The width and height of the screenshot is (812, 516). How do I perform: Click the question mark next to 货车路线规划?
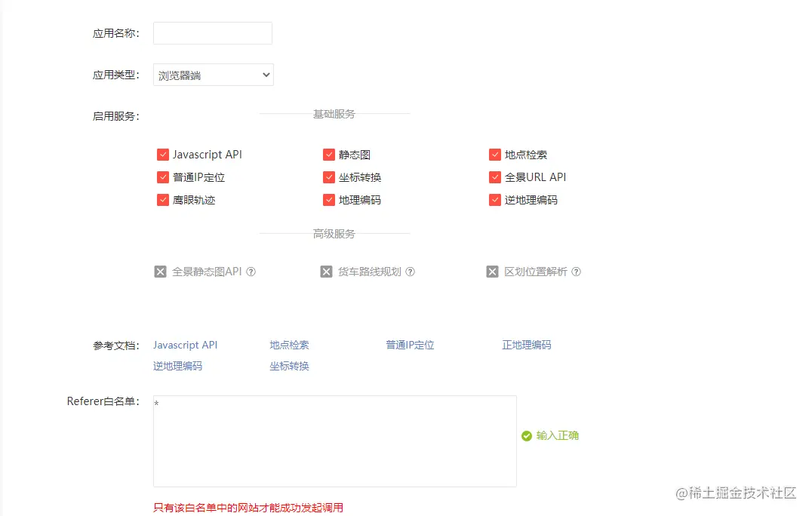point(409,271)
